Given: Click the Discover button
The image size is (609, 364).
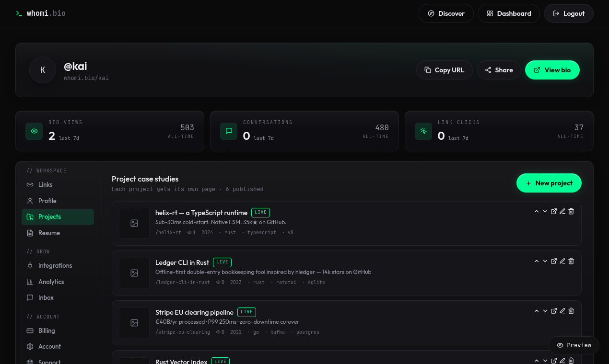Looking at the screenshot, I should (x=446, y=13).
